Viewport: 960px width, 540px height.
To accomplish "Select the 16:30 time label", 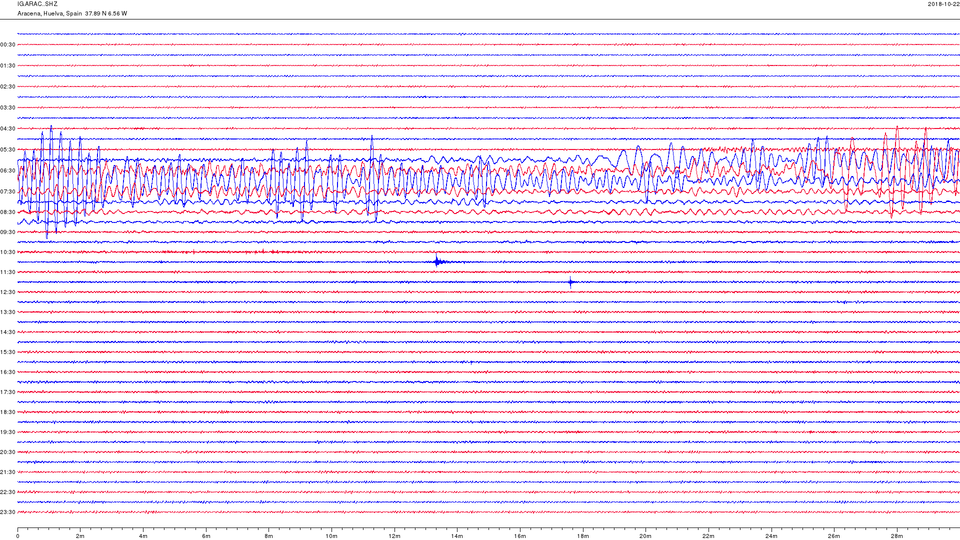I will [x=8, y=372].
